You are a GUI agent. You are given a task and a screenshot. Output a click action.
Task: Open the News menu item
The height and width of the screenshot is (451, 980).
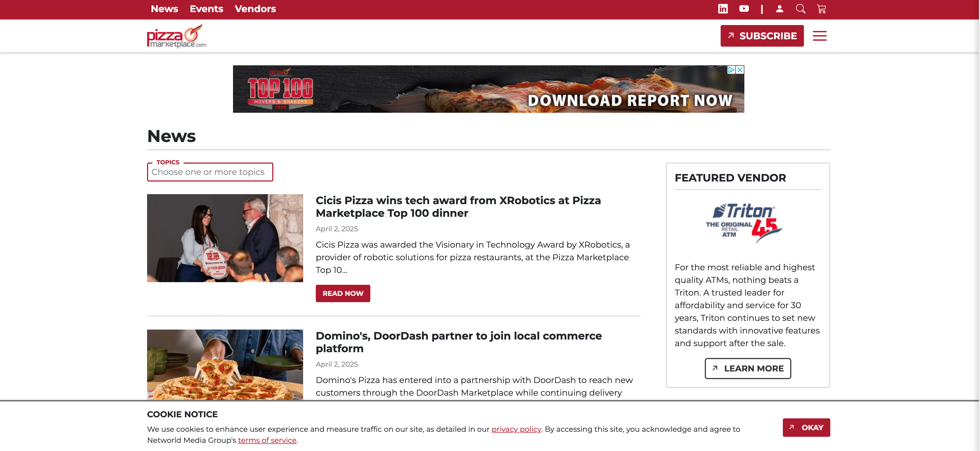pyautogui.click(x=164, y=9)
